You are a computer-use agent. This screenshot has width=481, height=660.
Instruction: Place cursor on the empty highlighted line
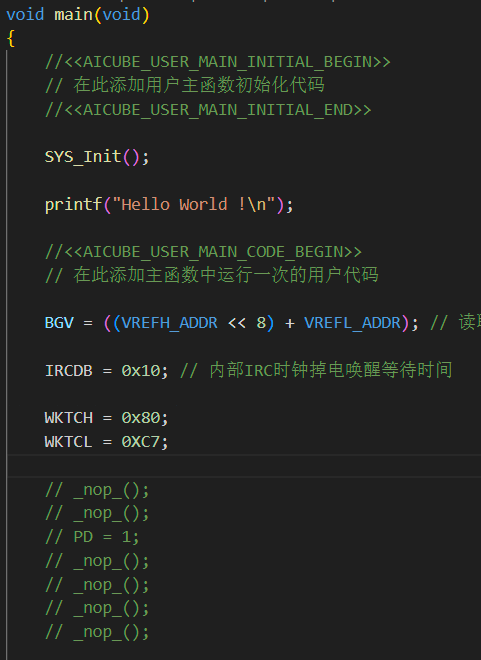244,466
